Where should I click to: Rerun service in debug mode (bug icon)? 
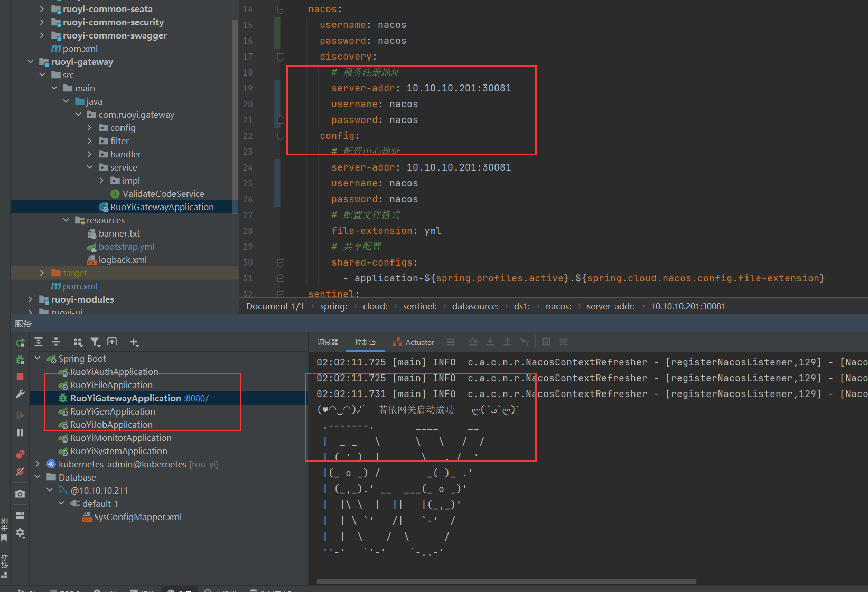click(x=20, y=360)
